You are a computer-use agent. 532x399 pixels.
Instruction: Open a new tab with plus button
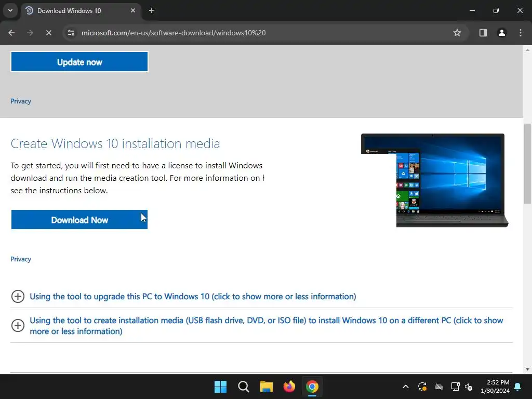point(152,10)
